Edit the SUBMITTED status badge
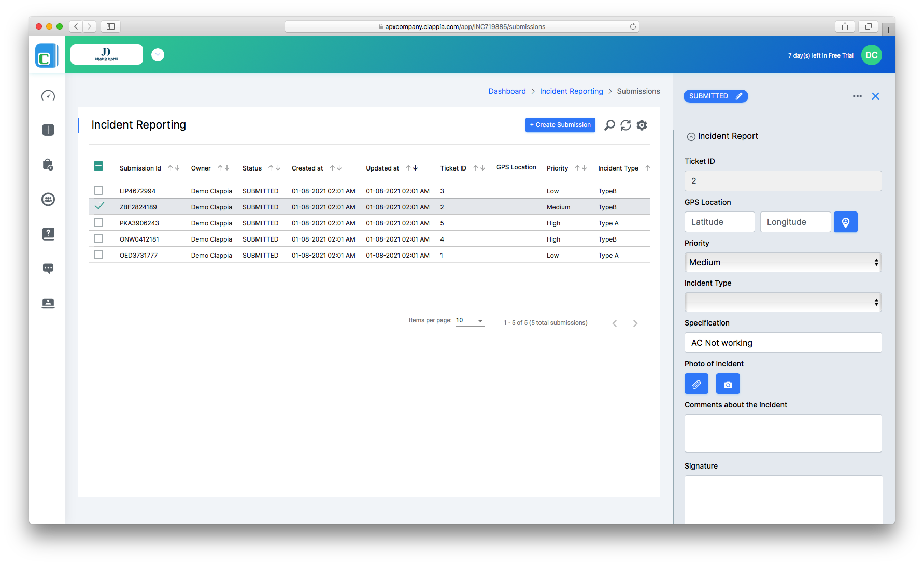This screenshot has height=565, width=924. 716,96
